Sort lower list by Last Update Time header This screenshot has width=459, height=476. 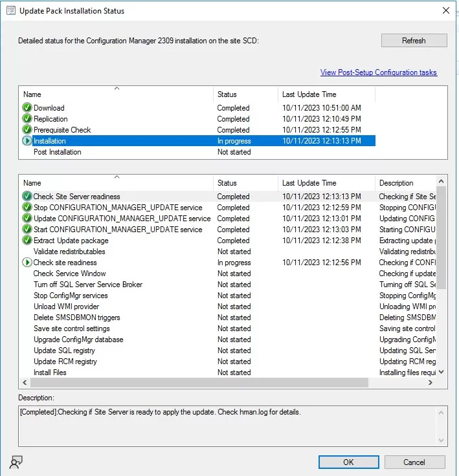(326, 183)
